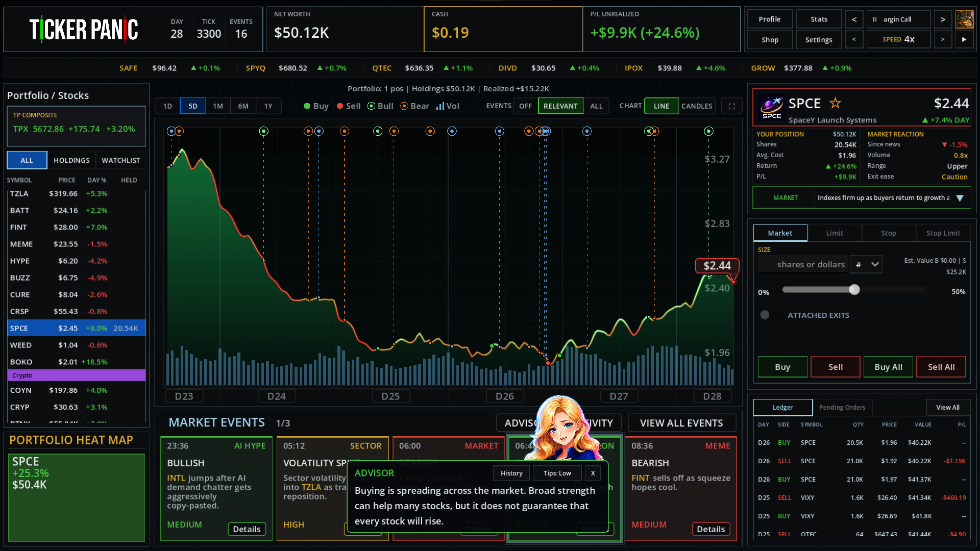Expand the MARKET news dropdown arrow

960,198
